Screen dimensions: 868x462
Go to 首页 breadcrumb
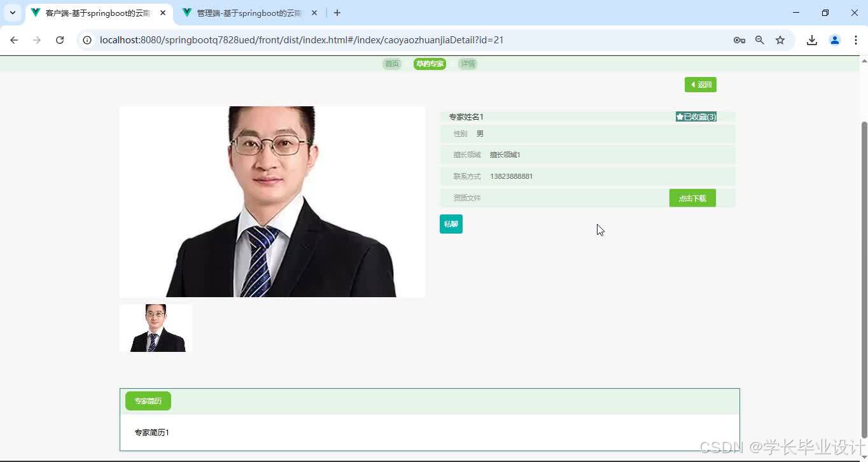coord(392,64)
